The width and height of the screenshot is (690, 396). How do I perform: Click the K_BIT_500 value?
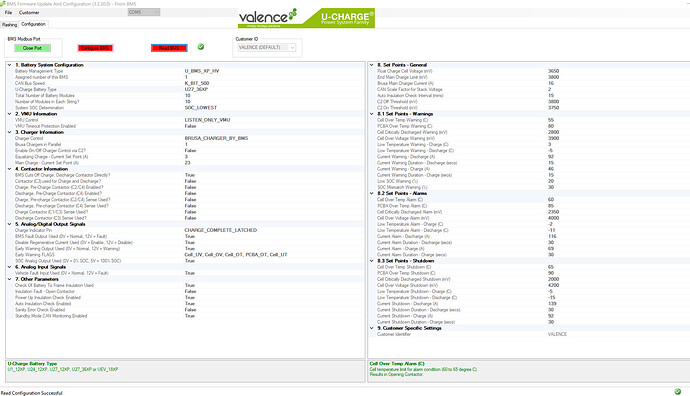pyautogui.click(x=197, y=83)
